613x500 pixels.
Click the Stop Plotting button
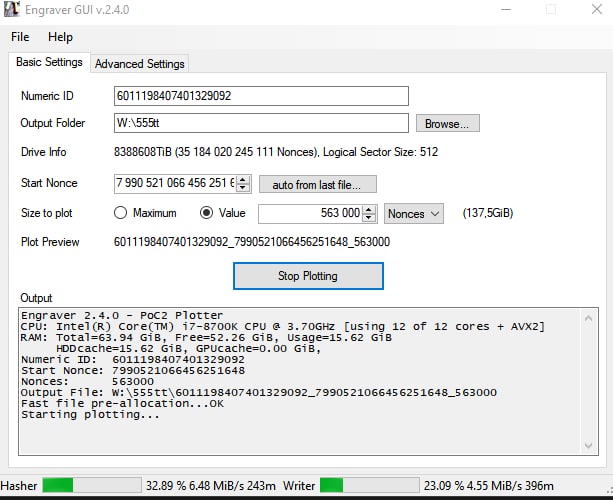tap(308, 276)
